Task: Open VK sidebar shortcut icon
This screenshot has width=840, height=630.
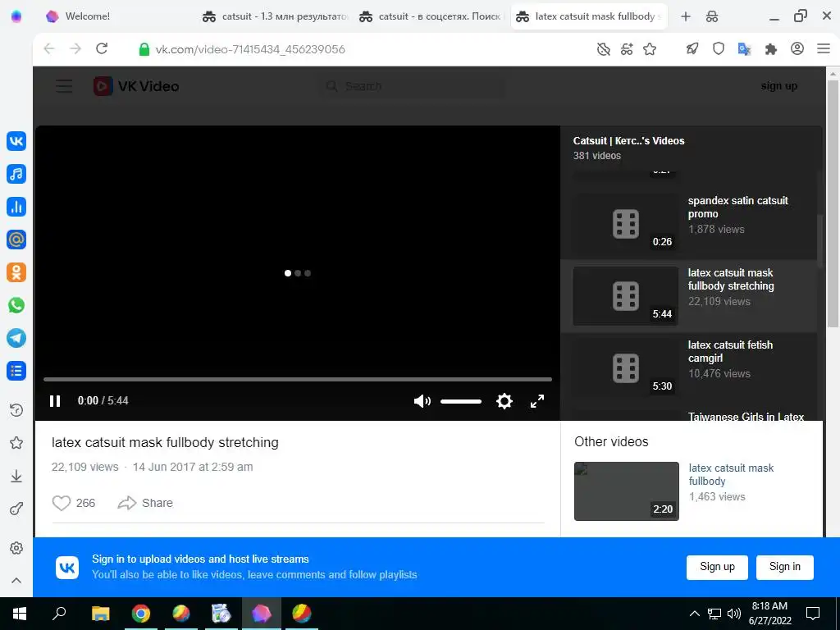Action: coord(16,141)
